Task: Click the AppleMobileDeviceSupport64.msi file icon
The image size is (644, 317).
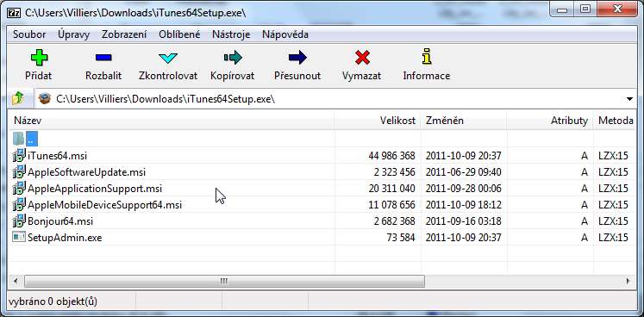Action: coord(19,204)
